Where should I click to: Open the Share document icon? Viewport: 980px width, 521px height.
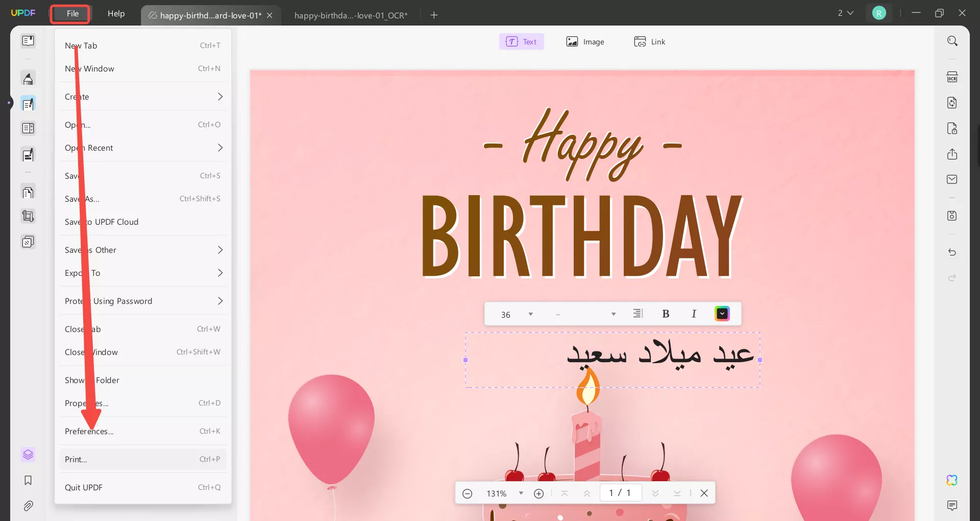(x=951, y=154)
